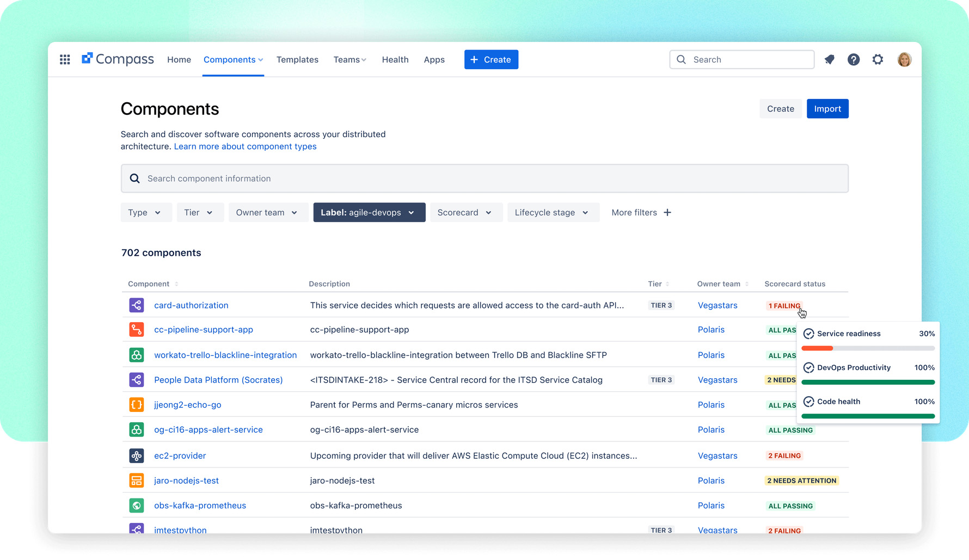Open the Templates nav item
Viewport: 969px width, 560px height.
pos(297,59)
